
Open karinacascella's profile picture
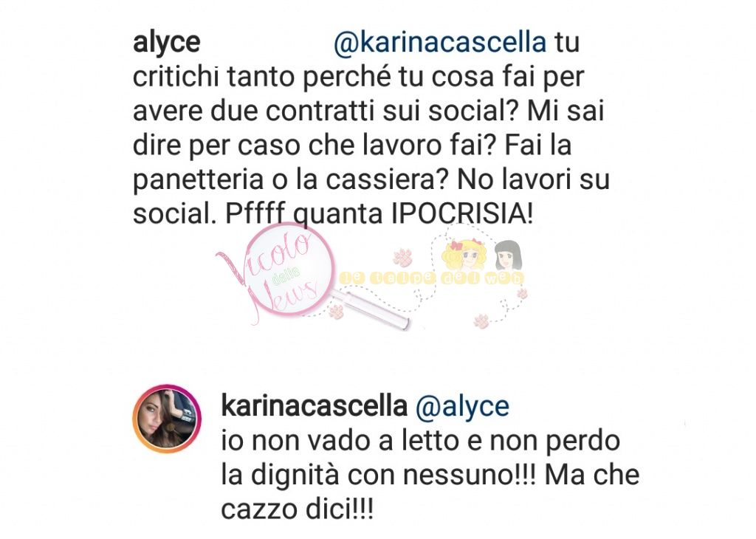point(166,418)
